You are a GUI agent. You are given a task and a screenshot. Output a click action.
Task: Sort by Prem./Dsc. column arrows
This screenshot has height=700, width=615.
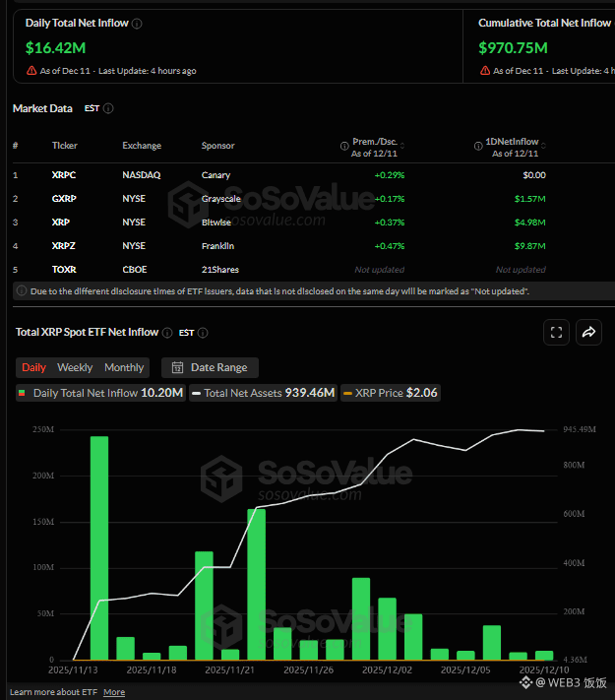click(402, 146)
